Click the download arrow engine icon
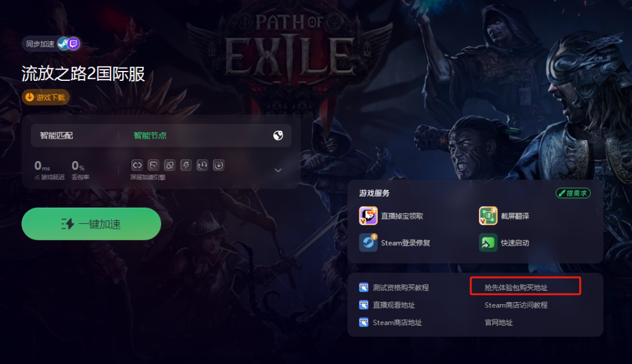The height and width of the screenshot is (364, 632). [218, 165]
